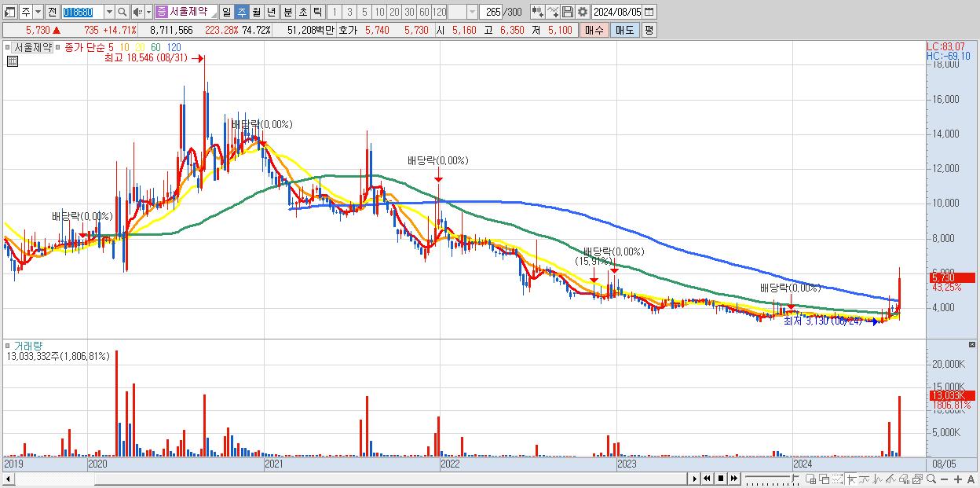The width and height of the screenshot is (980, 488).
Task: Open the chart compare/add indicator icon
Action: click(537, 12)
